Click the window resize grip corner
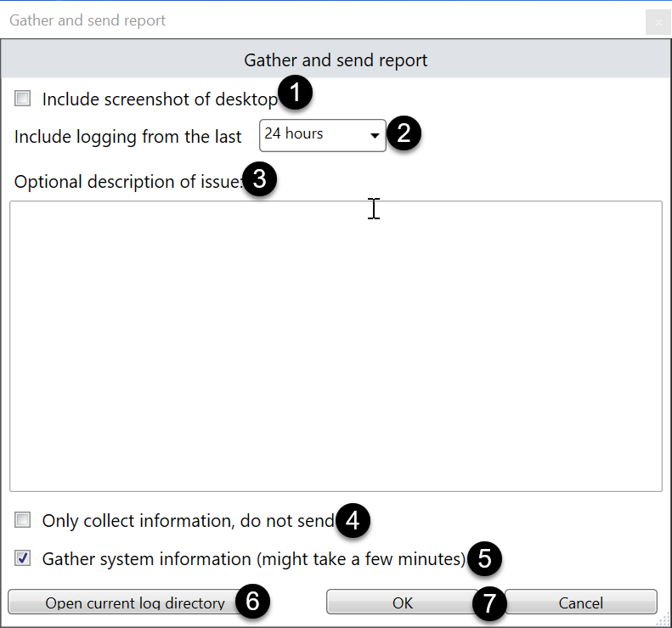 pos(664,620)
